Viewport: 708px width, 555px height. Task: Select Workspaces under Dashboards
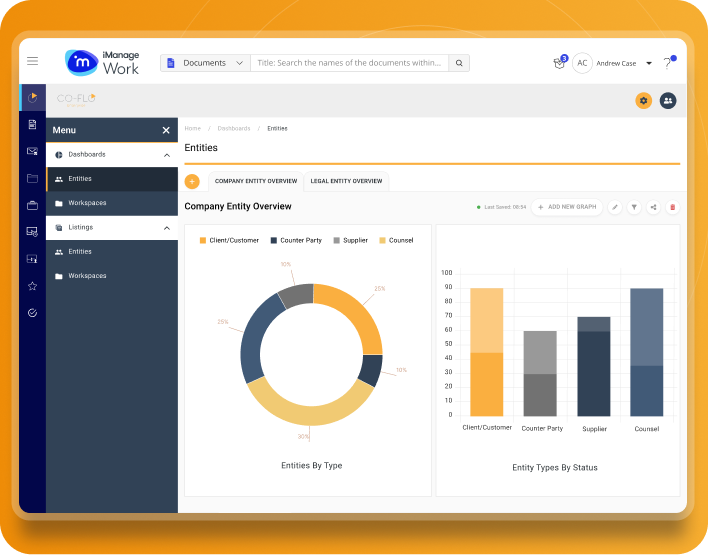point(87,203)
